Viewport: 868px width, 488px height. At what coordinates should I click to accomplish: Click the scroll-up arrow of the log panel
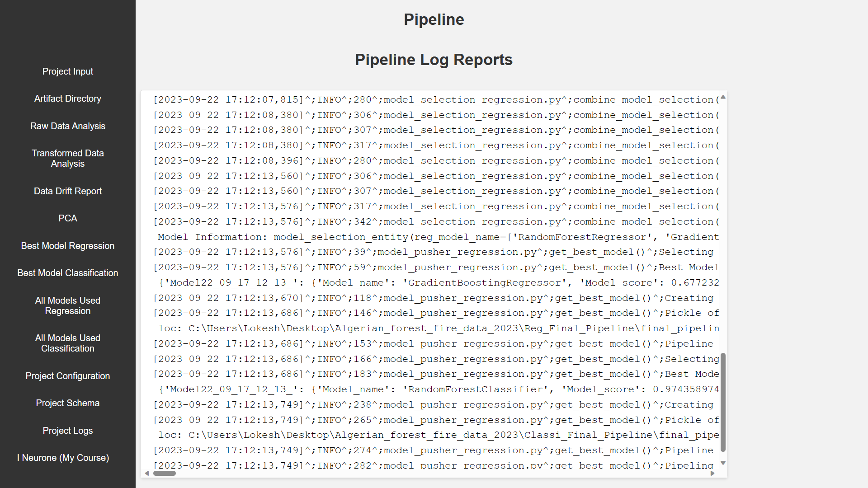pos(723,97)
